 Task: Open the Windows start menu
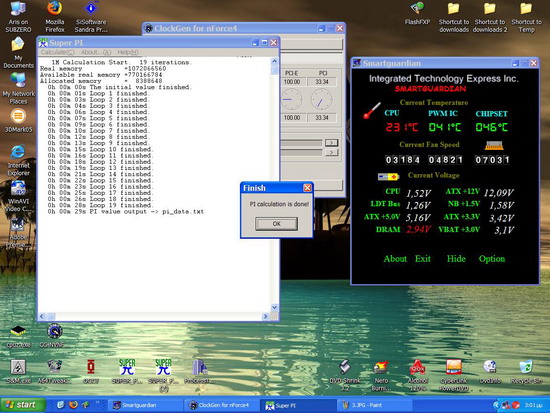[x=22, y=405]
